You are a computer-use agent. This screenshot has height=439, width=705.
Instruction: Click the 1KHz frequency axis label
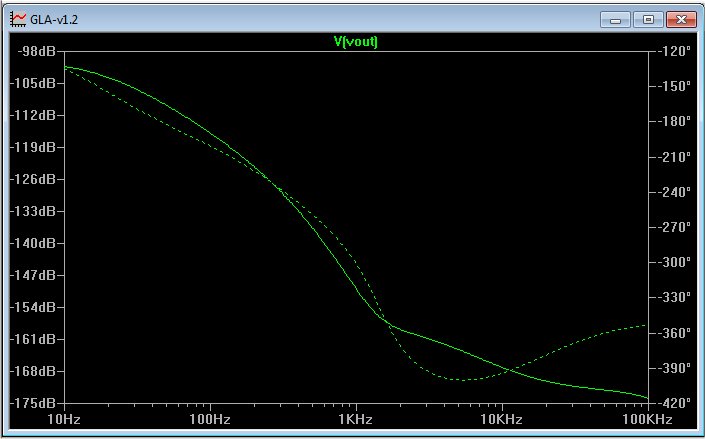point(356,420)
